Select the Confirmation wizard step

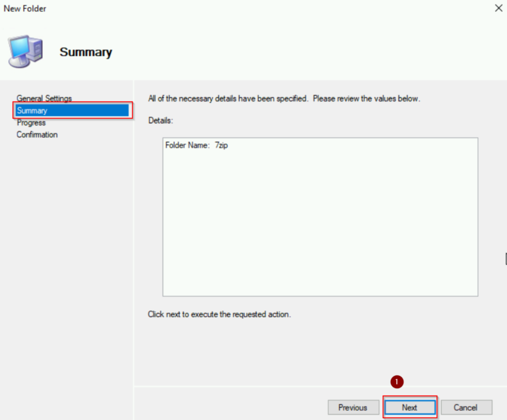tap(37, 135)
